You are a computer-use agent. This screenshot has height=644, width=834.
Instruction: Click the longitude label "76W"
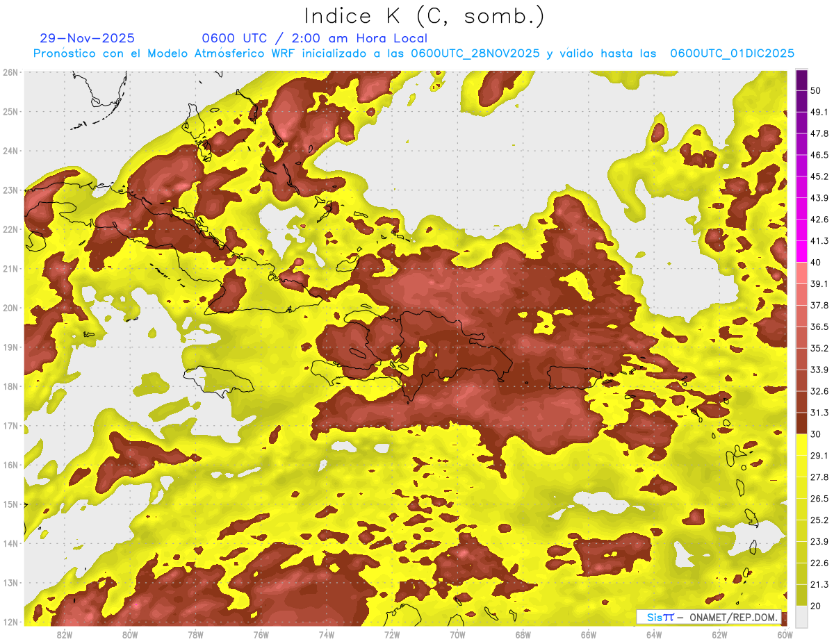coord(261,634)
